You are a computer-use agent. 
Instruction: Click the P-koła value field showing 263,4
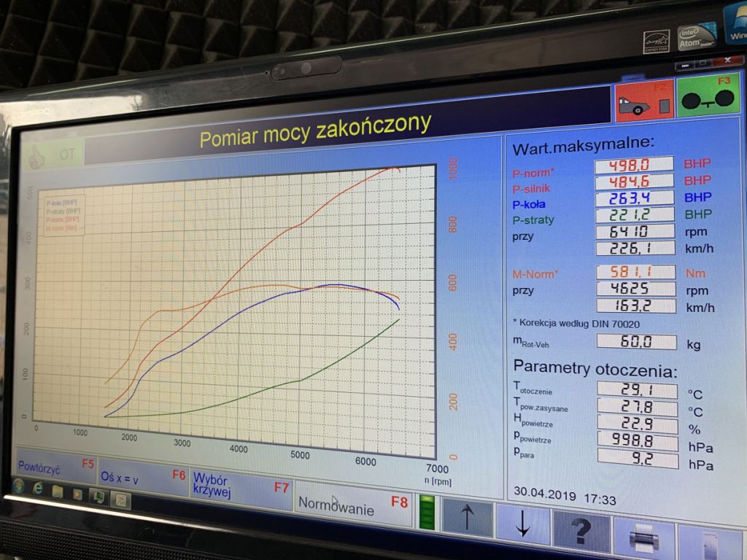click(x=633, y=198)
